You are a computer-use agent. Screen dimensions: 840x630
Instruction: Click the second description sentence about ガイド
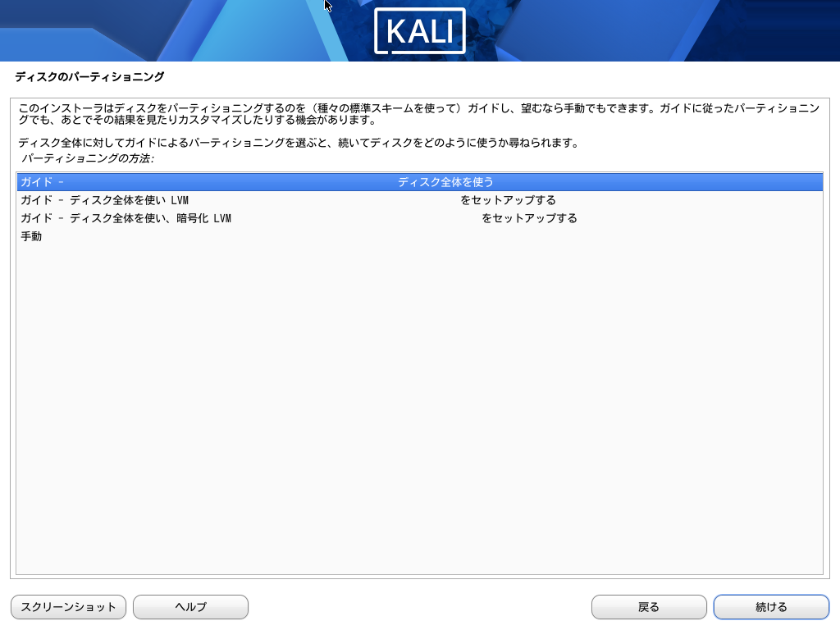pos(299,143)
